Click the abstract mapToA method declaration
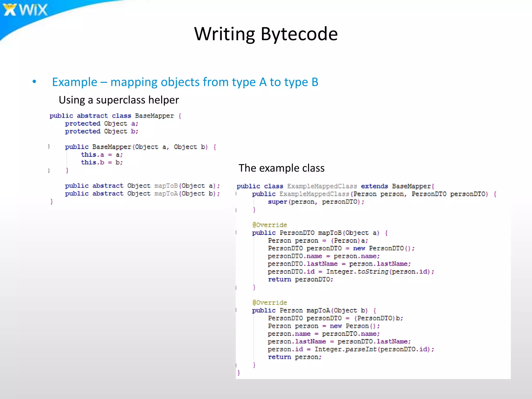The width and height of the screenshot is (532, 399). (142, 194)
